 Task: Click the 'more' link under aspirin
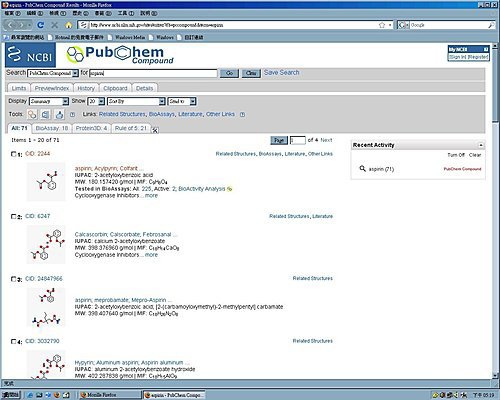[151, 196]
